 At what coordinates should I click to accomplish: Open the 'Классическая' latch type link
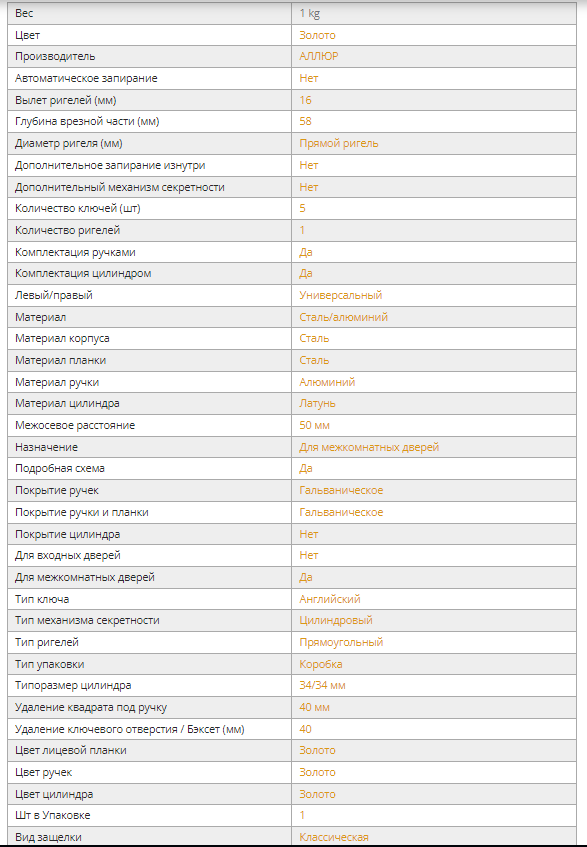(x=334, y=837)
